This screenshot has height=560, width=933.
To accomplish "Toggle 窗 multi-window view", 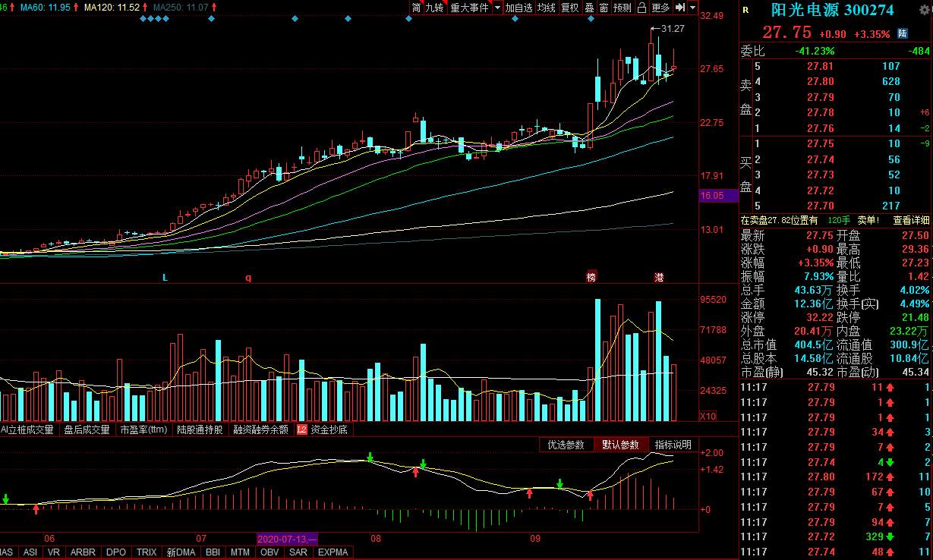I will [x=604, y=8].
